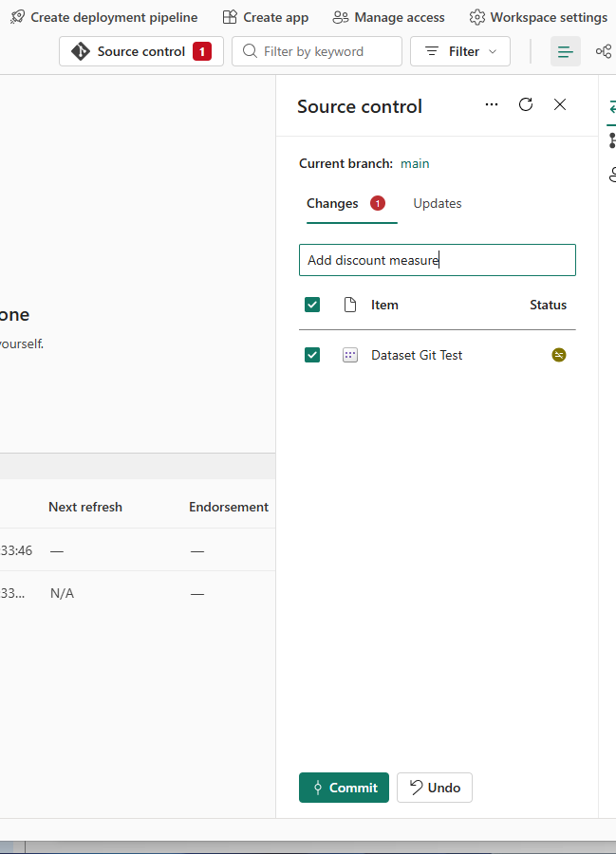Toggle the Item select-all checkbox
The height and width of the screenshot is (854, 616).
click(312, 305)
